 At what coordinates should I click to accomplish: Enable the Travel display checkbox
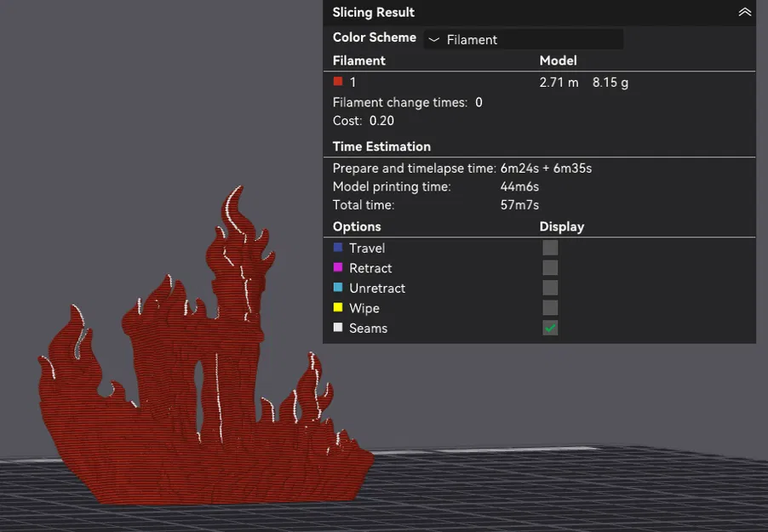tap(549, 247)
